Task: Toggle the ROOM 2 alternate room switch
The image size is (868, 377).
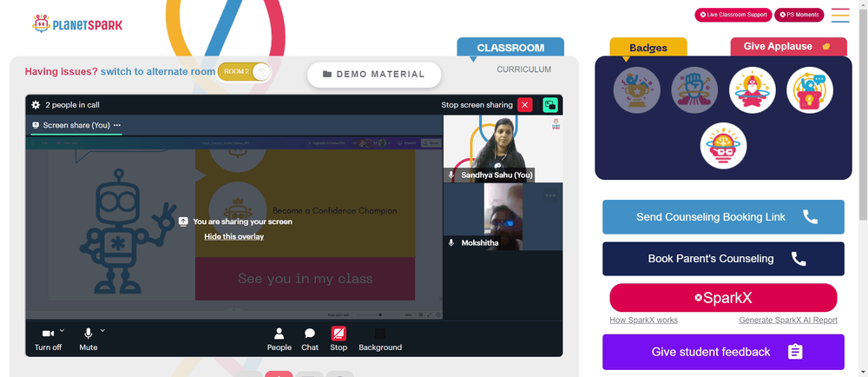Action: [x=244, y=71]
